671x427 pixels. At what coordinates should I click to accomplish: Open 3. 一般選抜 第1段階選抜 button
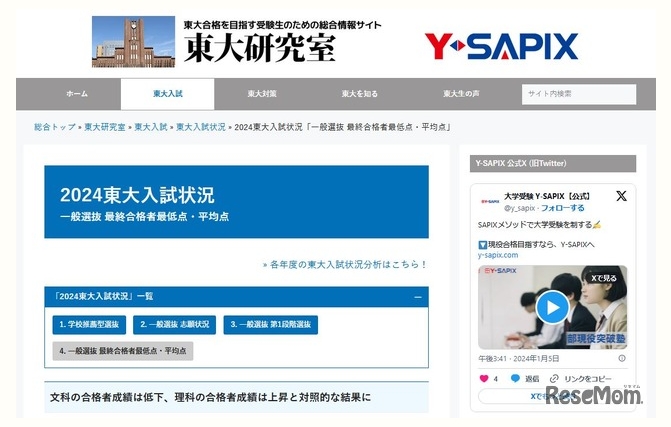click(x=270, y=324)
